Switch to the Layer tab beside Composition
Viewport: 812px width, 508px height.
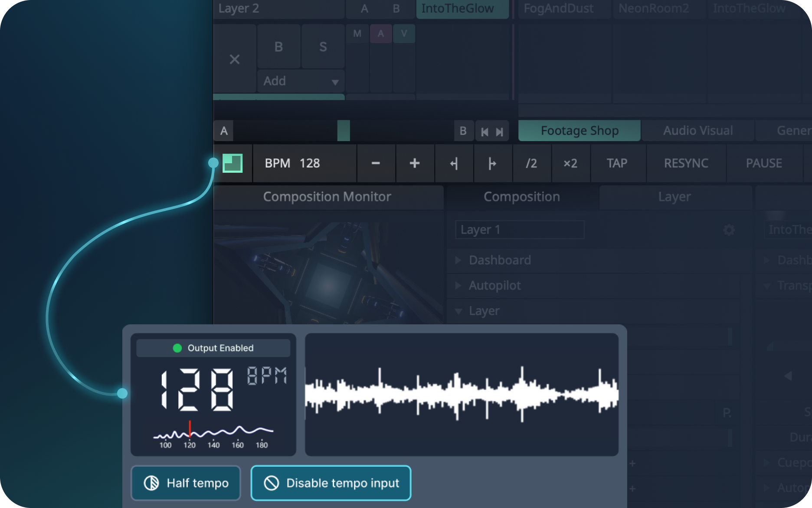(x=675, y=197)
